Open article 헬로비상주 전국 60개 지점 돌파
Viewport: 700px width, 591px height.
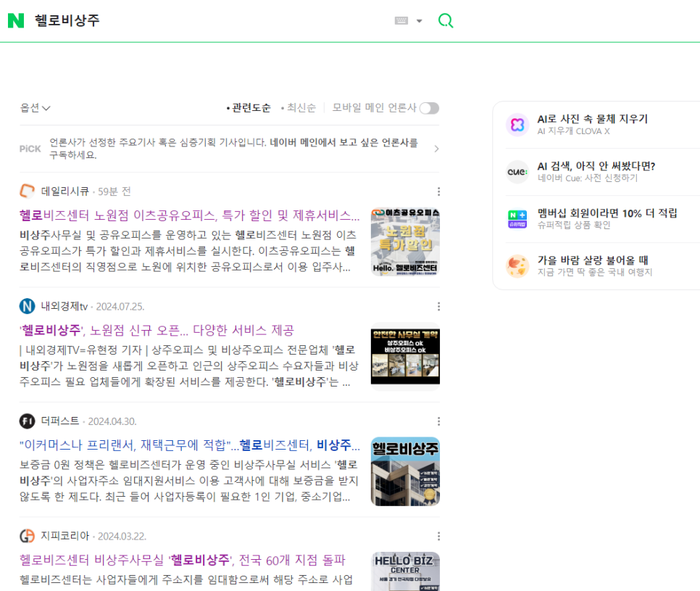(183, 560)
